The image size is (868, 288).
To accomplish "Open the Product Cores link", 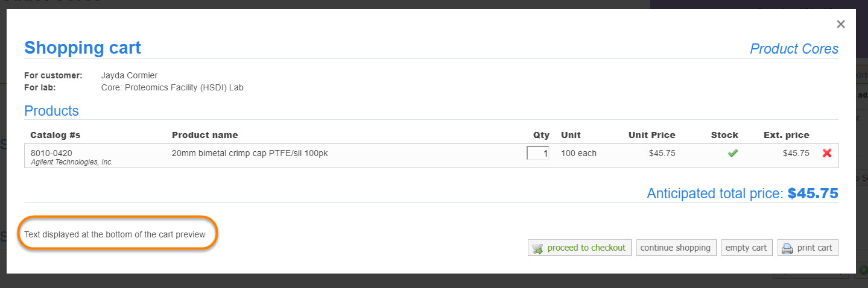I will point(794,49).
